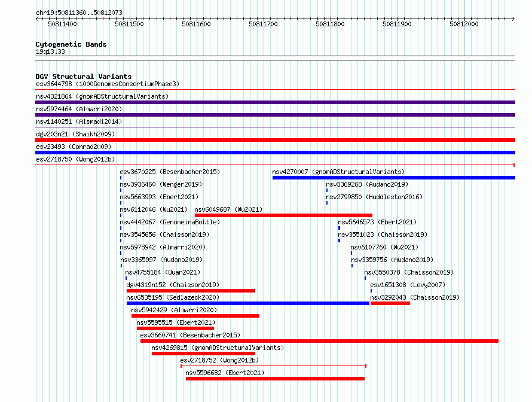Click the nsv5596682 Ebert2021 red bar
The width and height of the screenshot is (532, 402).
click(275, 379)
